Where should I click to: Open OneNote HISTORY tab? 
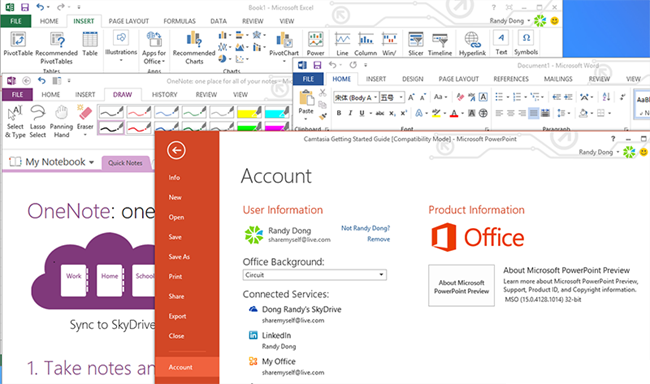164,95
